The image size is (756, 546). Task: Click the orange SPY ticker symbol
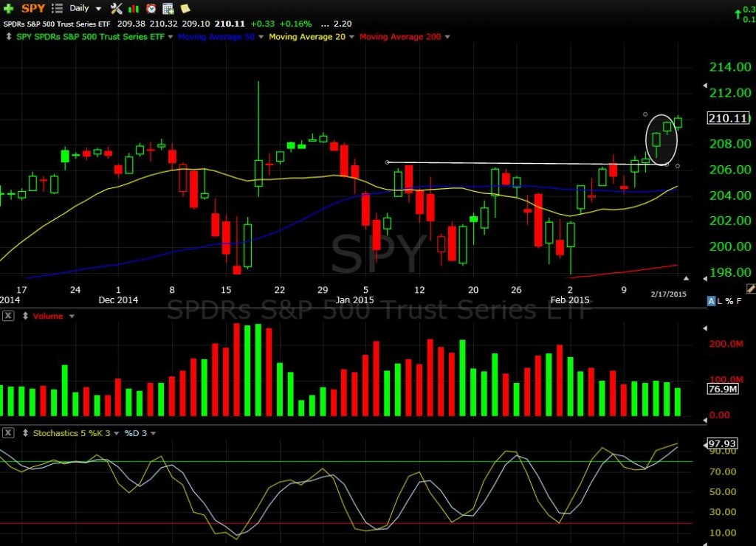(32, 8)
